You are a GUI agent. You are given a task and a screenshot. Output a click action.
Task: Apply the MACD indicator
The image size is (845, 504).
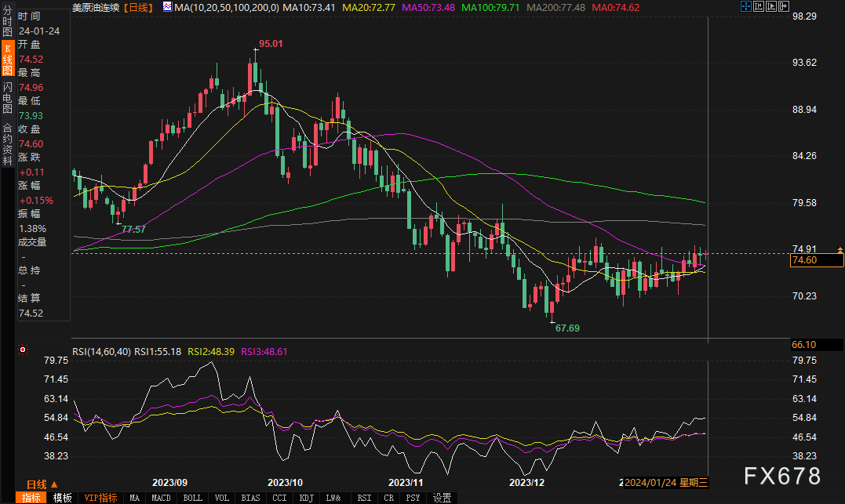(161, 498)
